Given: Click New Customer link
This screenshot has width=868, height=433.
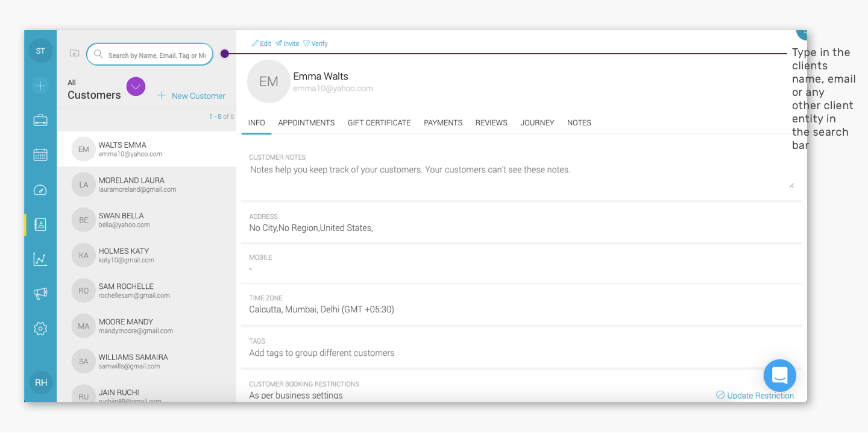Looking at the screenshot, I should point(192,96).
